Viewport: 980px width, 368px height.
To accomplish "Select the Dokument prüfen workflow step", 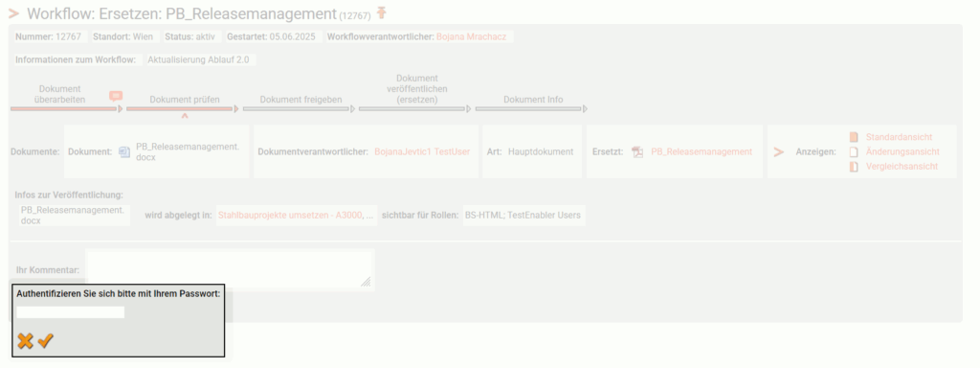I will [x=185, y=100].
